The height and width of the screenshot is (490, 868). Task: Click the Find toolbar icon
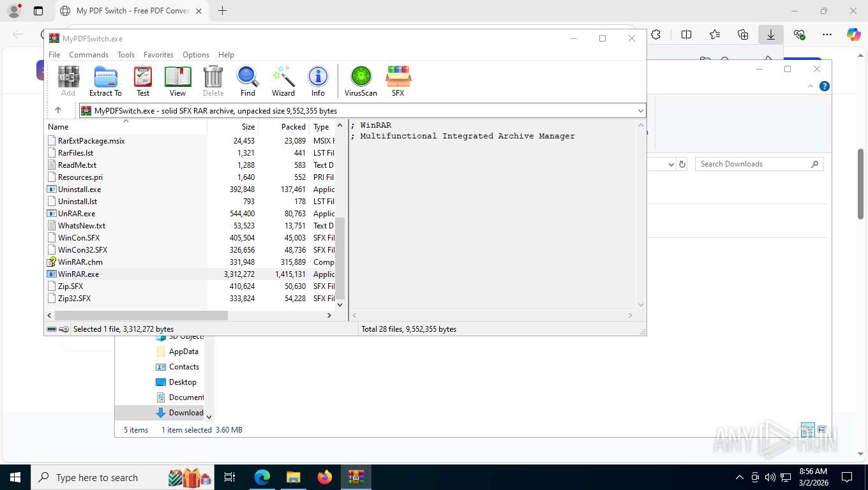point(248,81)
